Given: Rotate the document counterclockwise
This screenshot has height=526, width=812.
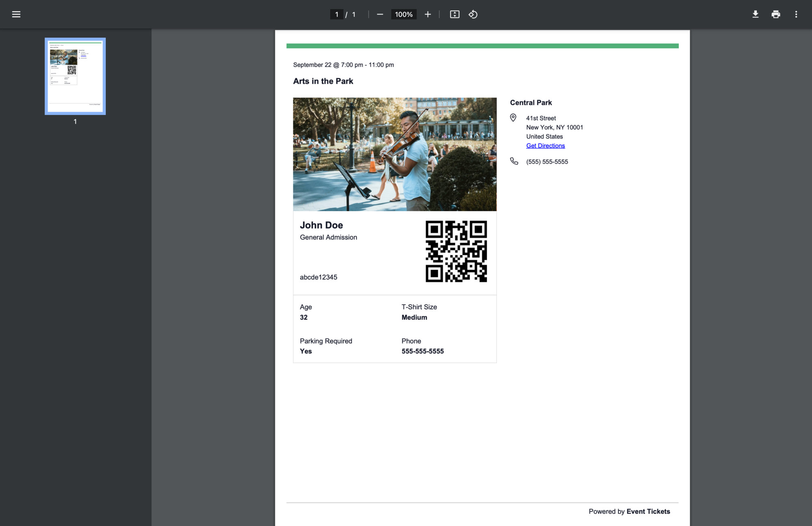Looking at the screenshot, I should point(473,14).
